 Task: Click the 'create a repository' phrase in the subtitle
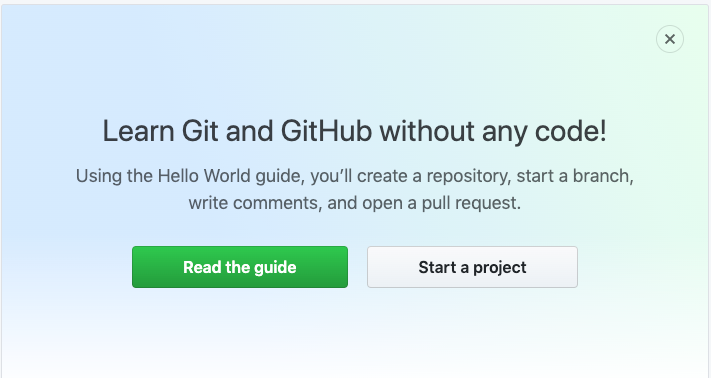pyautogui.click(x=434, y=176)
